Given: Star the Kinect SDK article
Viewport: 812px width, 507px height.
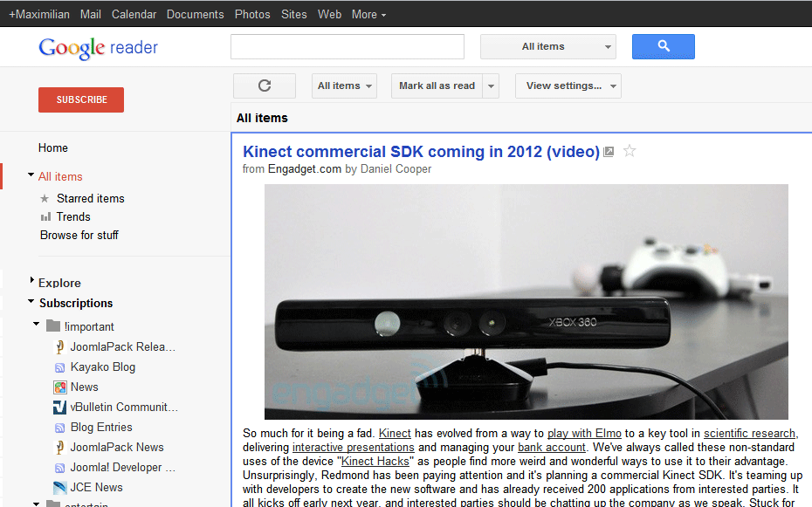Looking at the screenshot, I should [x=630, y=151].
